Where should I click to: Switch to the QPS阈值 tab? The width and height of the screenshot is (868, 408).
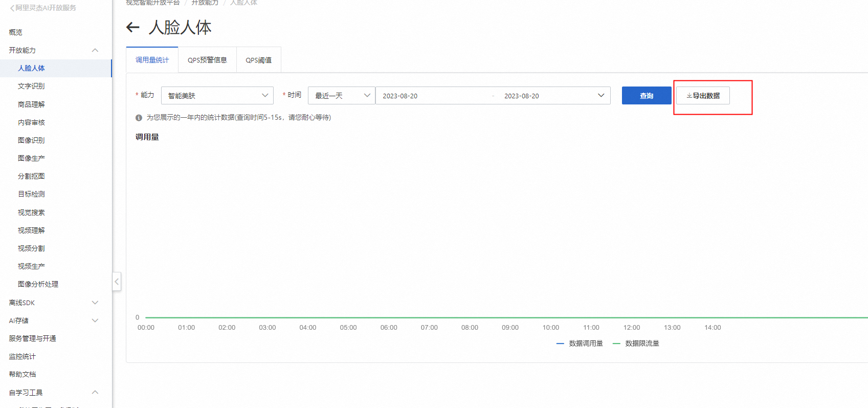[x=259, y=60]
